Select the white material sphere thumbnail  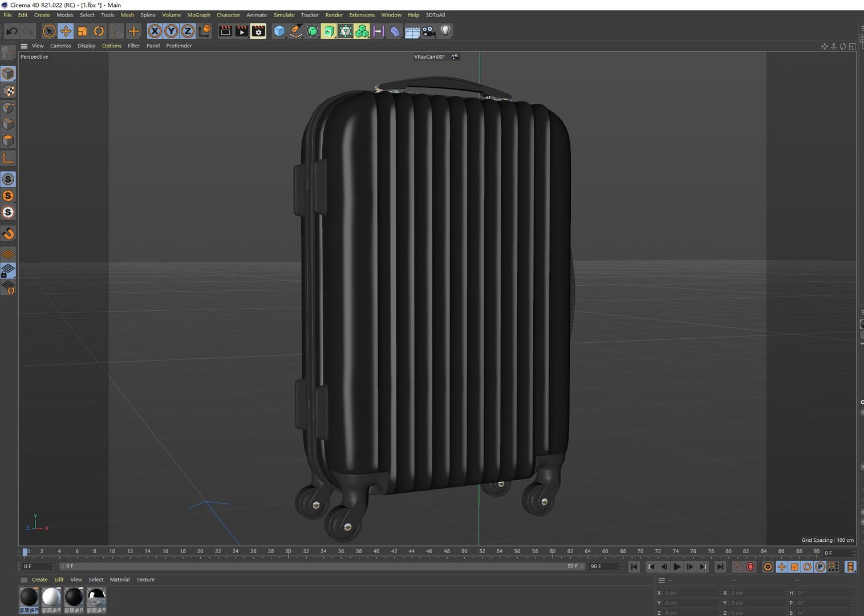51,597
